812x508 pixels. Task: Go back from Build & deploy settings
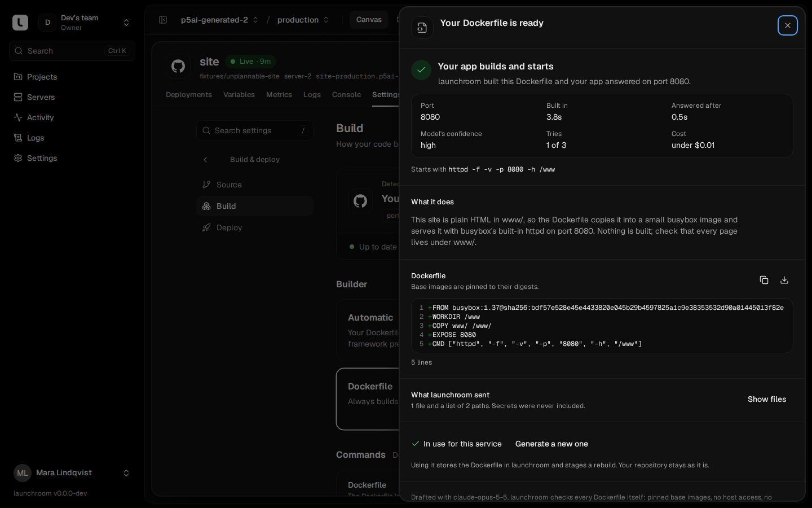205,160
